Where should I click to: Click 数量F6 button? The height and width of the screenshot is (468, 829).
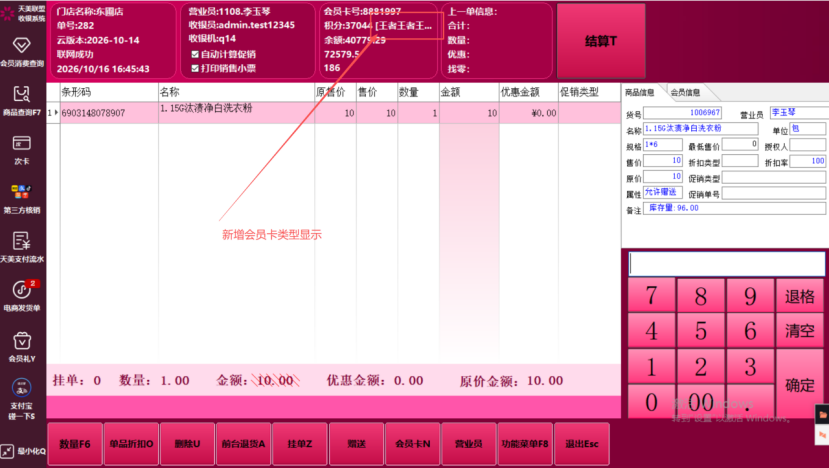75,444
